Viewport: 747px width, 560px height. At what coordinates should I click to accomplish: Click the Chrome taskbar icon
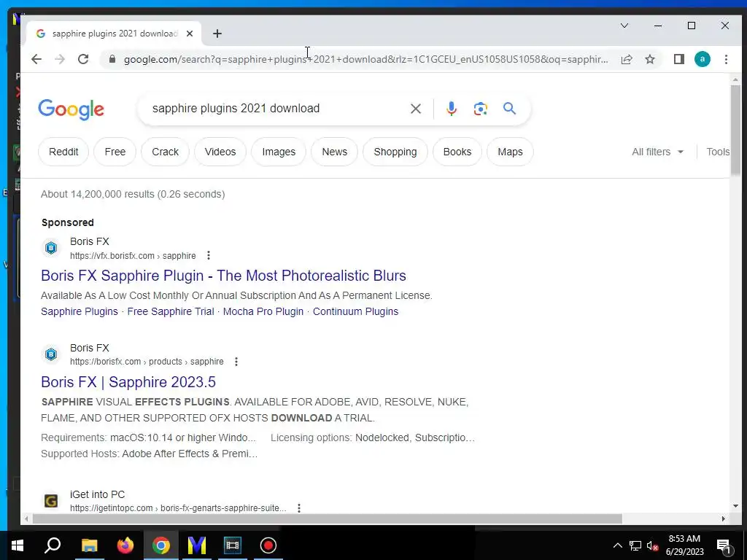(161, 545)
